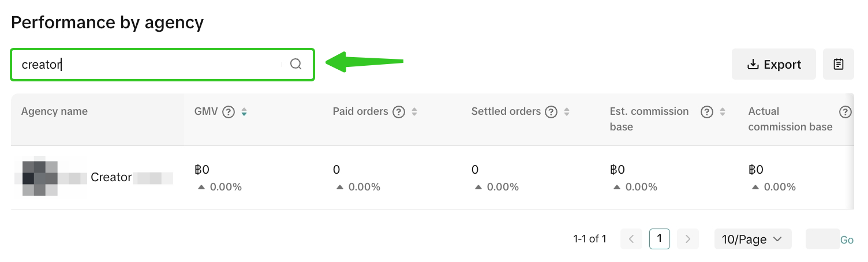Open the 10/Page size dropdown

(753, 239)
